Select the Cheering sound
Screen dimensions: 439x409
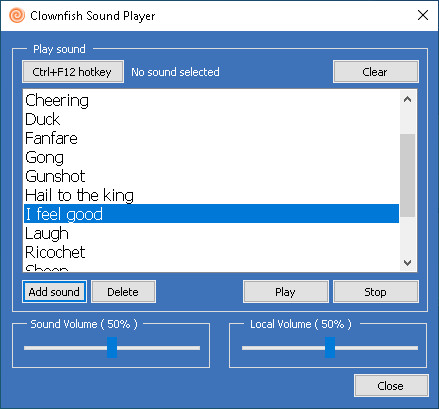coord(211,100)
